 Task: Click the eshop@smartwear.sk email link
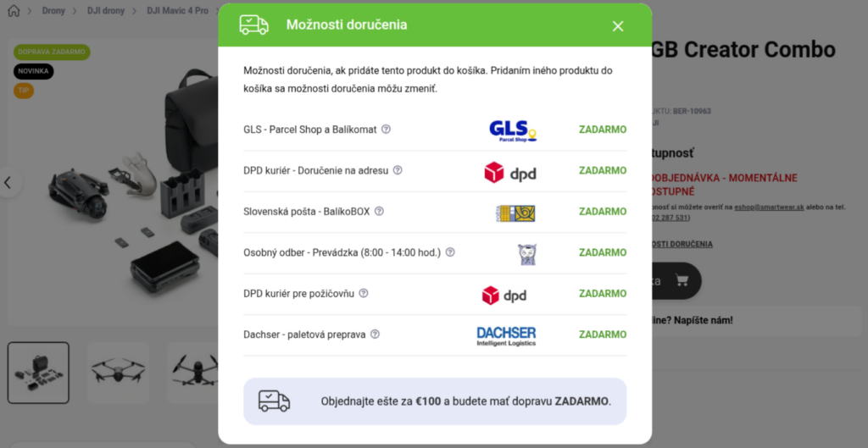click(x=769, y=207)
